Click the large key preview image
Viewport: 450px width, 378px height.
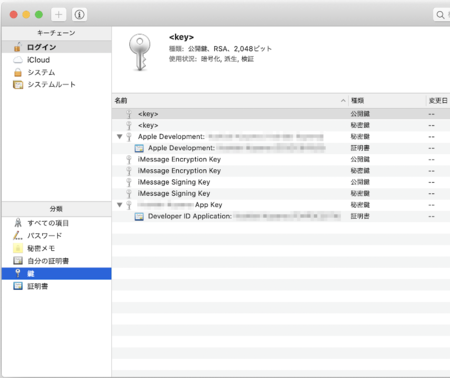140,53
